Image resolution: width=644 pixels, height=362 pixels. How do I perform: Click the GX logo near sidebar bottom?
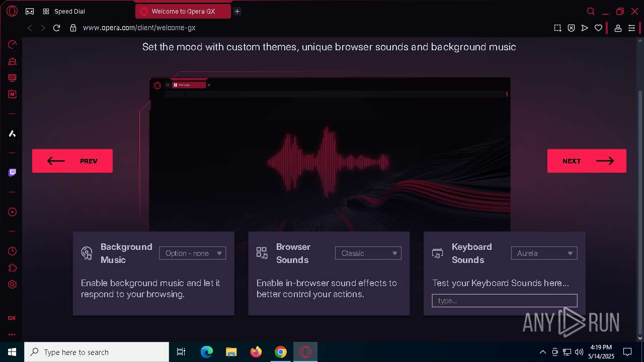pos(12,318)
